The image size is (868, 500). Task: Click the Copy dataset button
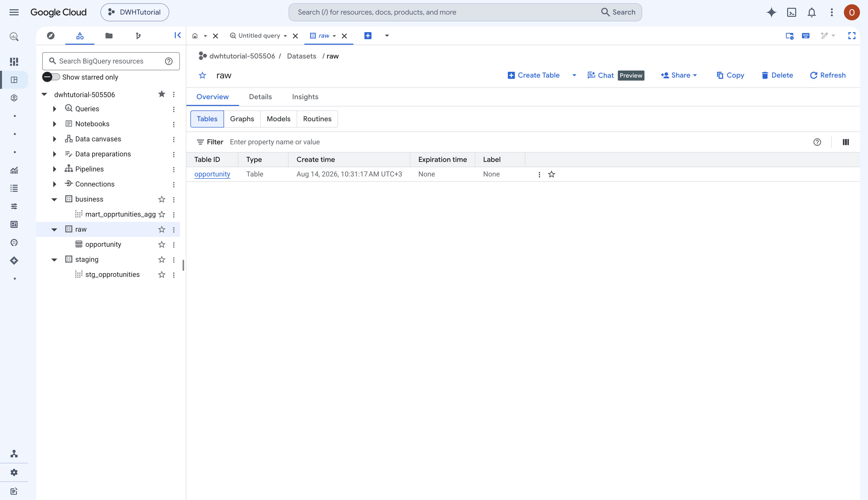click(730, 75)
